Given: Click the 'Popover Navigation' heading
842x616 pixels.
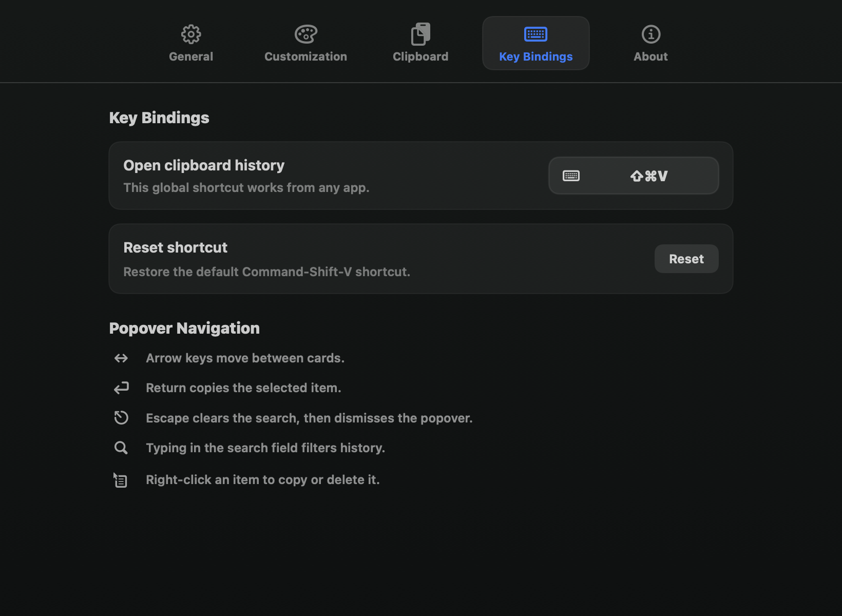Looking at the screenshot, I should [x=184, y=328].
